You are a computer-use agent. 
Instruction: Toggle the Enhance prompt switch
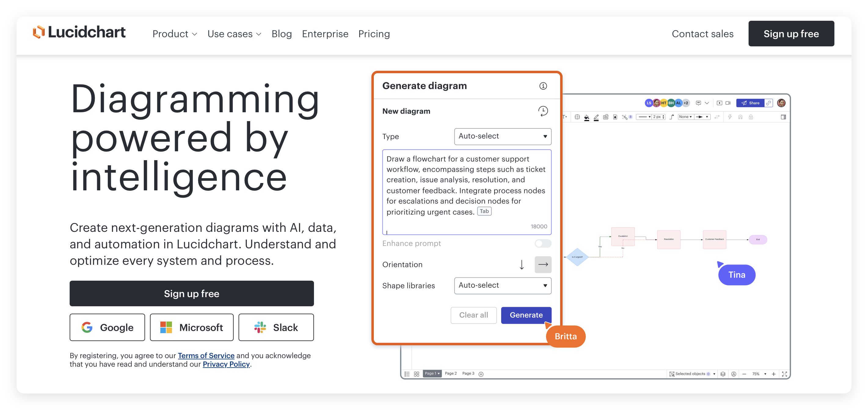(x=543, y=243)
